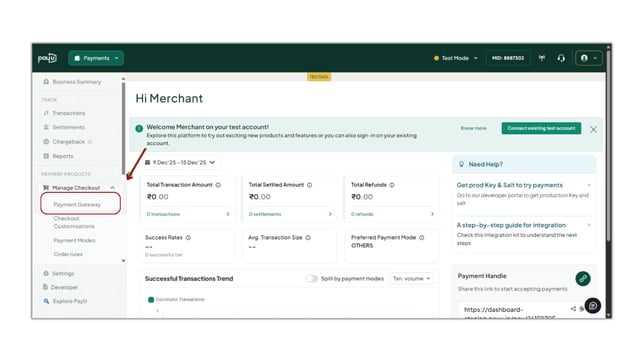Click the calendar icon beside date range
The height and width of the screenshot is (362, 644).
point(147,162)
